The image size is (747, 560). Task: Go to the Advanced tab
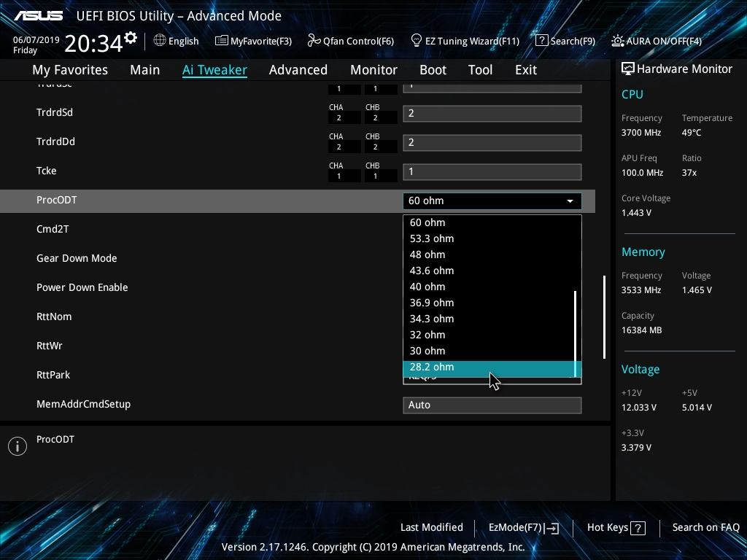[298, 69]
